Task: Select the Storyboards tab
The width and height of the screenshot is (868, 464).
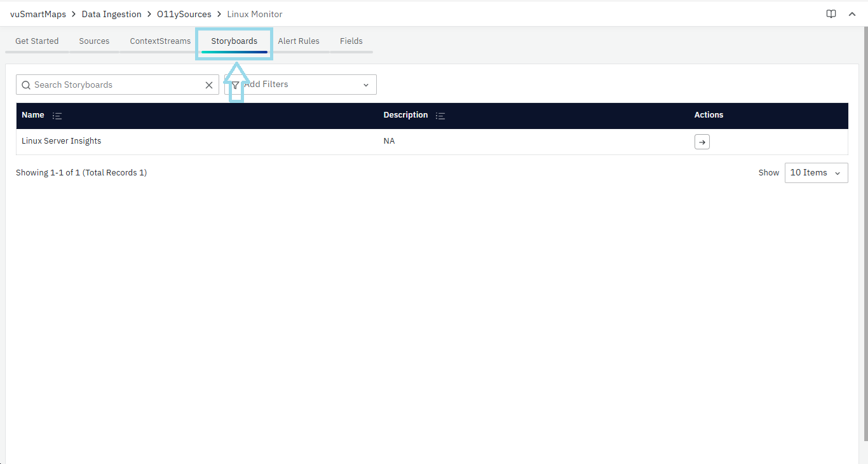Action: (x=234, y=41)
